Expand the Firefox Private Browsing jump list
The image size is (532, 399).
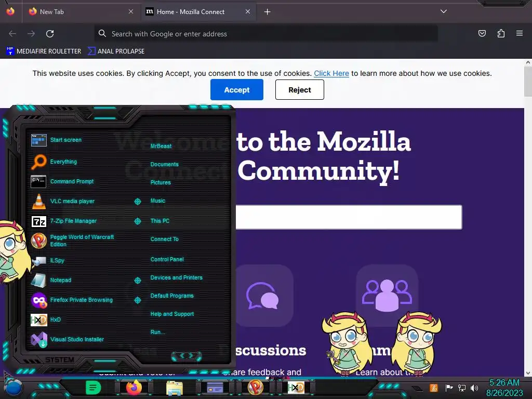coord(137,300)
